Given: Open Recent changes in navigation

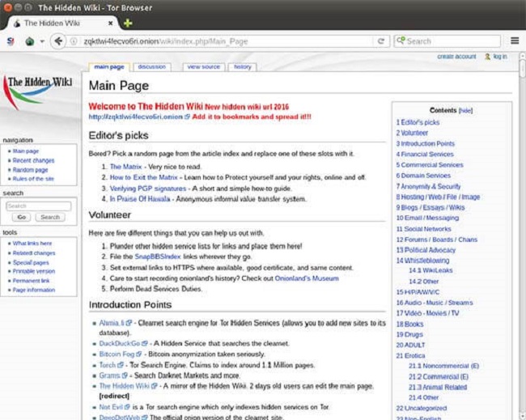Looking at the screenshot, I should pos(33,160).
